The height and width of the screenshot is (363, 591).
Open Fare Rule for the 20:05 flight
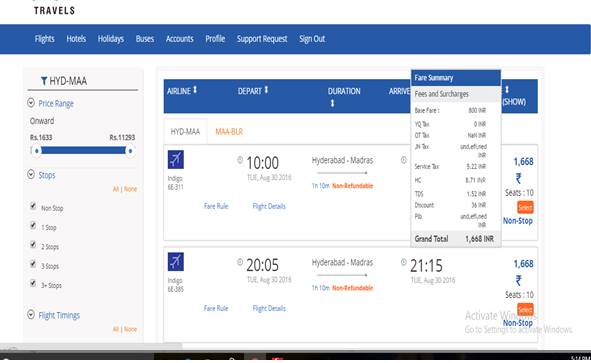click(216, 308)
